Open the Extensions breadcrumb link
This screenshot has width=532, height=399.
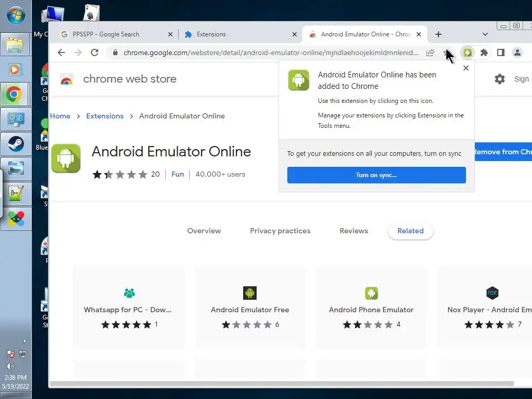[x=105, y=116]
